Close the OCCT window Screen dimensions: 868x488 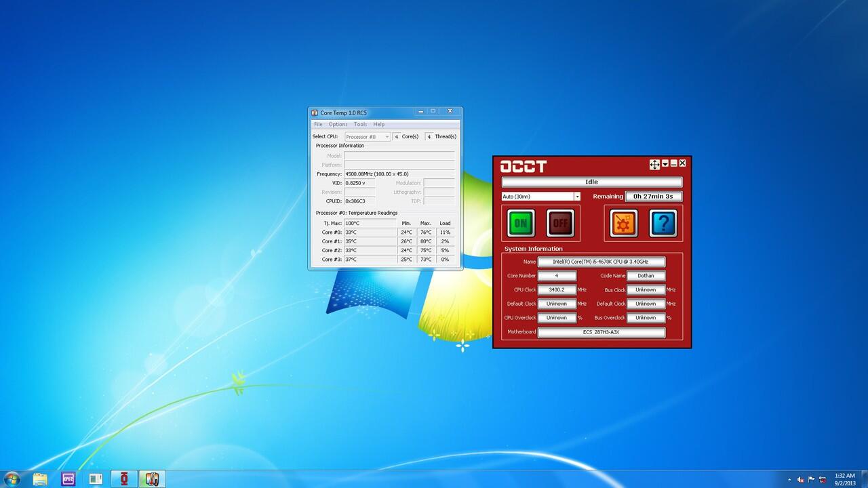682,163
